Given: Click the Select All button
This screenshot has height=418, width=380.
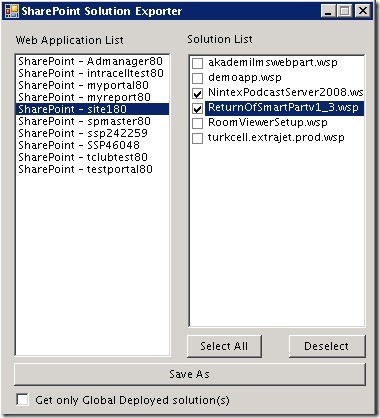Looking at the screenshot, I should click(224, 346).
